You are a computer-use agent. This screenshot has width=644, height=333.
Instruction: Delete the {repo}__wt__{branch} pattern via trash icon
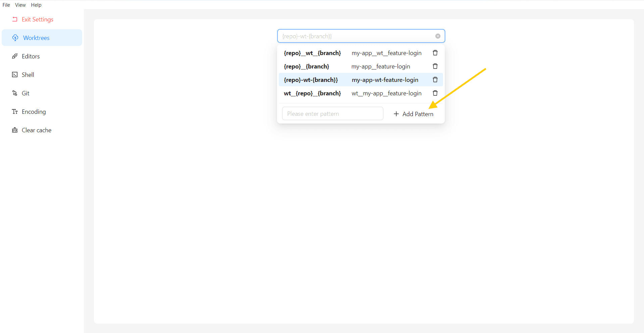coord(435,53)
